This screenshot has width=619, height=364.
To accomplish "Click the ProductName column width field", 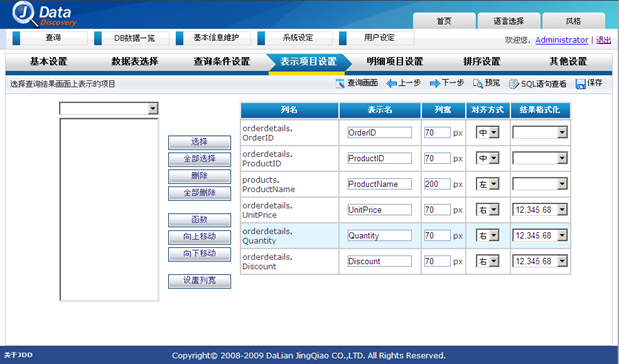I will (437, 184).
